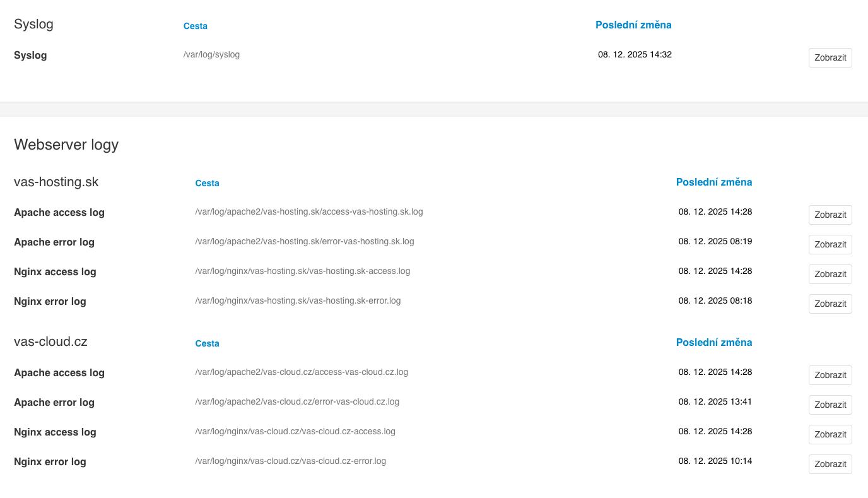This screenshot has height=498, width=868.
Task: Show the vas-hosting.sk Apache access log
Action: [x=830, y=215]
